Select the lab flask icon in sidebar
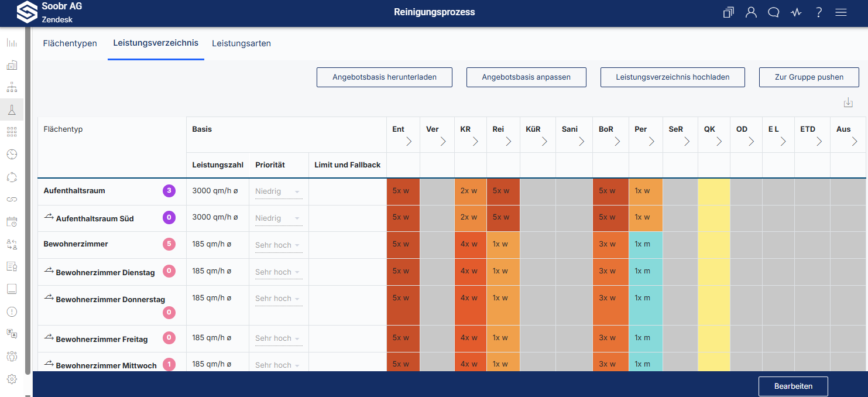 click(x=12, y=109)
